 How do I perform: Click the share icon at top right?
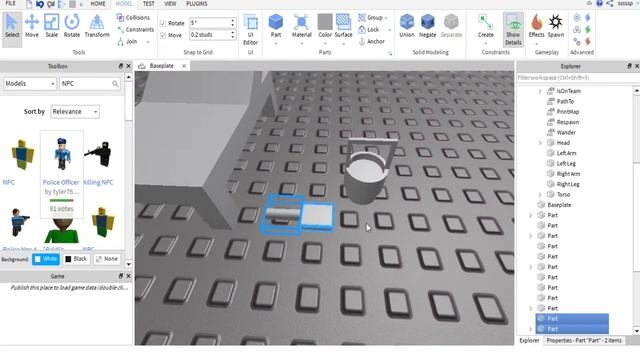pyautogui.click(x=610, y=4)
